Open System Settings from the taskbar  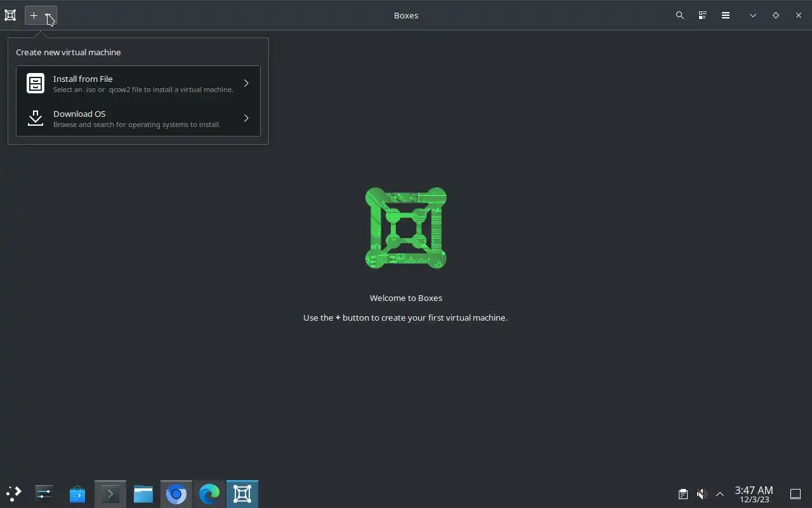(x=44, y=493)
